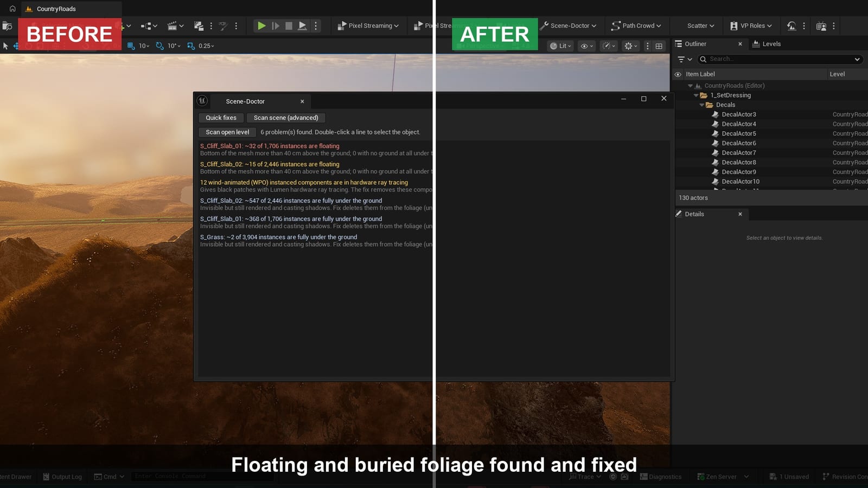Open the Scatter menu

[x=700, y=25]
